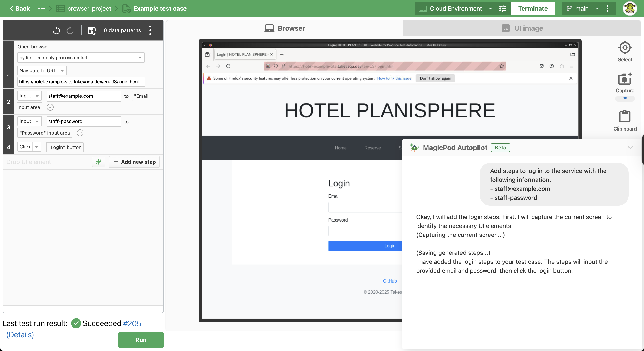Click the Terminate button
Screen dimensions: 644x351
[x=533, y=9]
